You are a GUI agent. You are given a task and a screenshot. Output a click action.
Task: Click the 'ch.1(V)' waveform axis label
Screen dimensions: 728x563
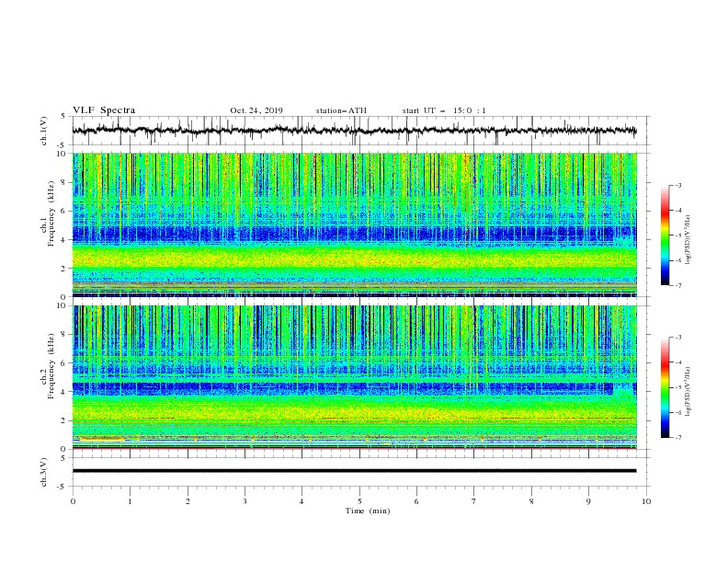(x=44, y=131)
